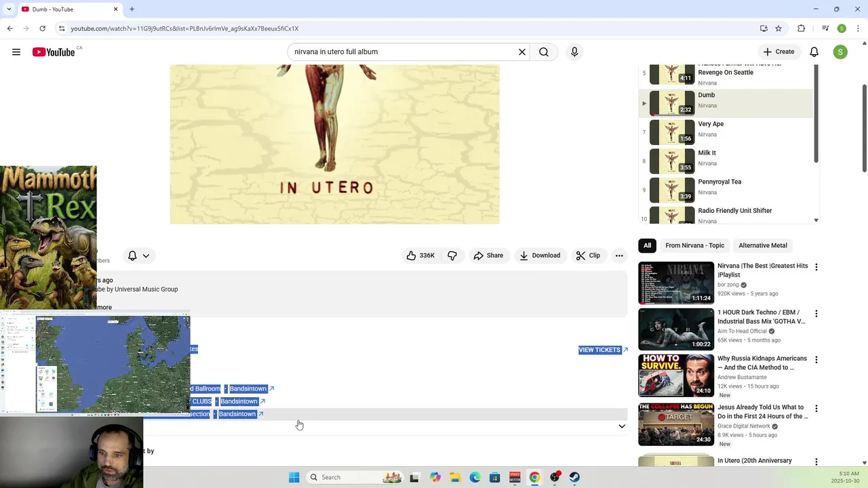
Task: Play Very Ape in the playlist
Action: [726, 132]
